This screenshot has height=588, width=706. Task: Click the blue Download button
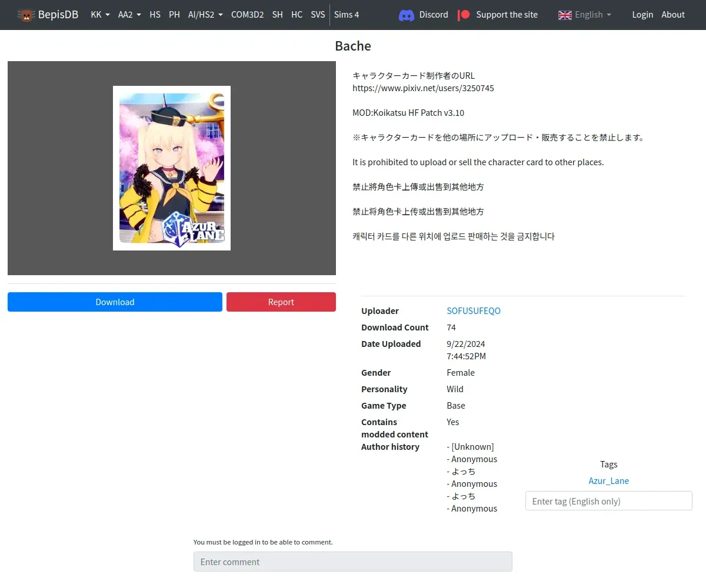[115, 302]
